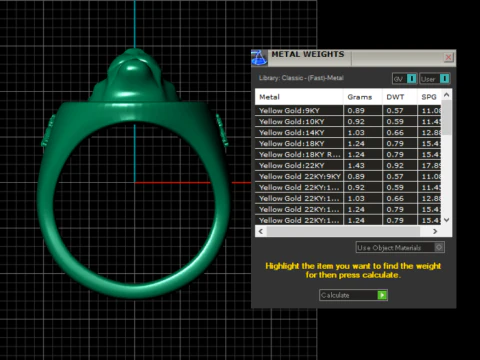The height and width of the screenshot is (360, 480).
Task: Sort by Grams column header
Action: [x=363, y=97]
